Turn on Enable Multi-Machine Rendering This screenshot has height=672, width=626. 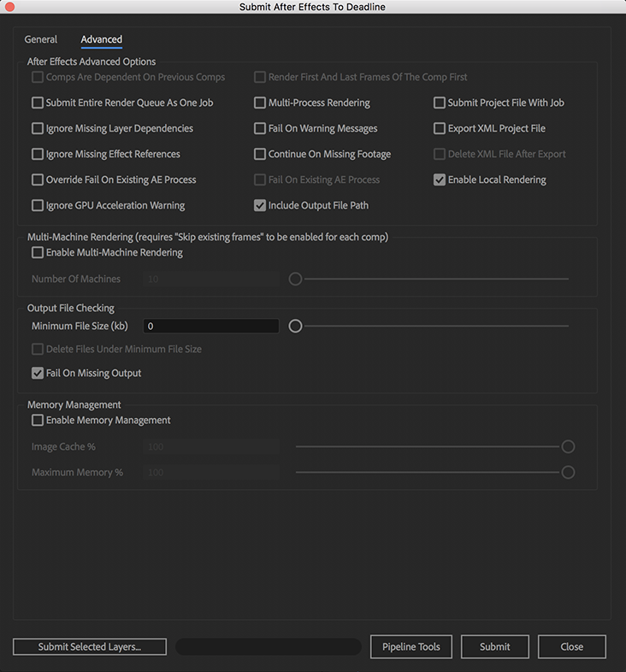38,252
